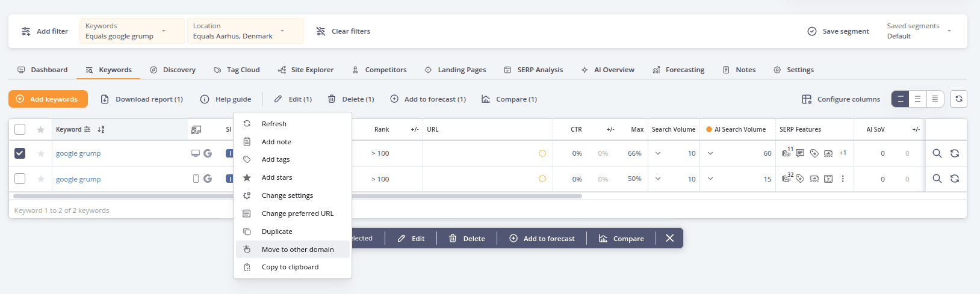
Task: Click the image pack icon showing 32 in SERP Features
Action: click(x=787, y=178)
